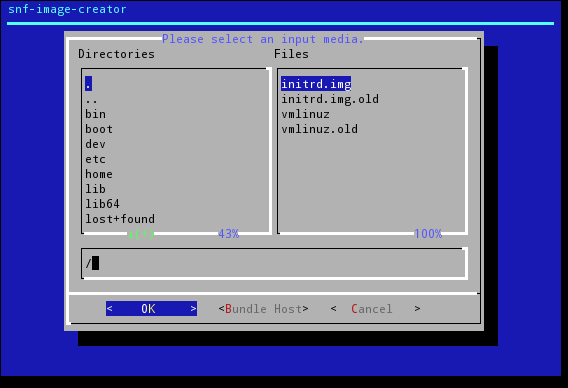
Task: Go up via the '..' directory
Action: (x=92, y=99)
